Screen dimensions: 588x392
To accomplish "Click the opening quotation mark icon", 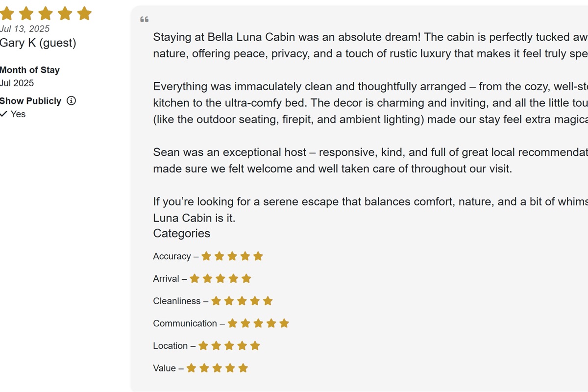I will [144, 20].
